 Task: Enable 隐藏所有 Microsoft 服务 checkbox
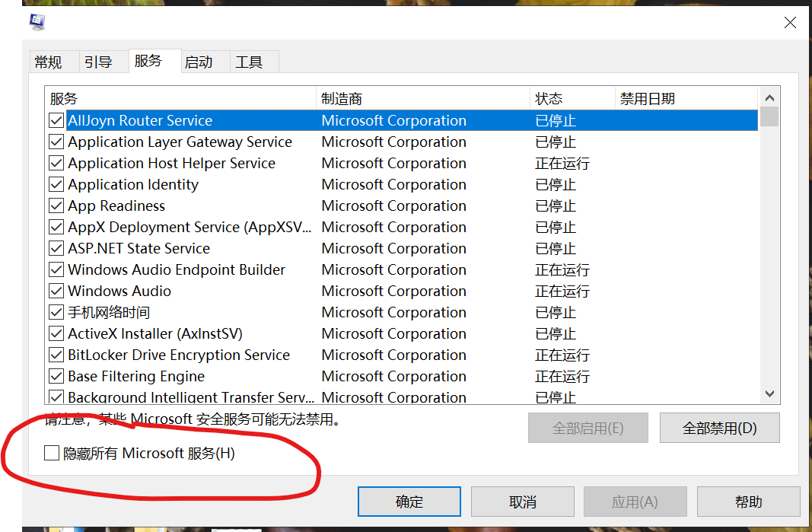51,453
